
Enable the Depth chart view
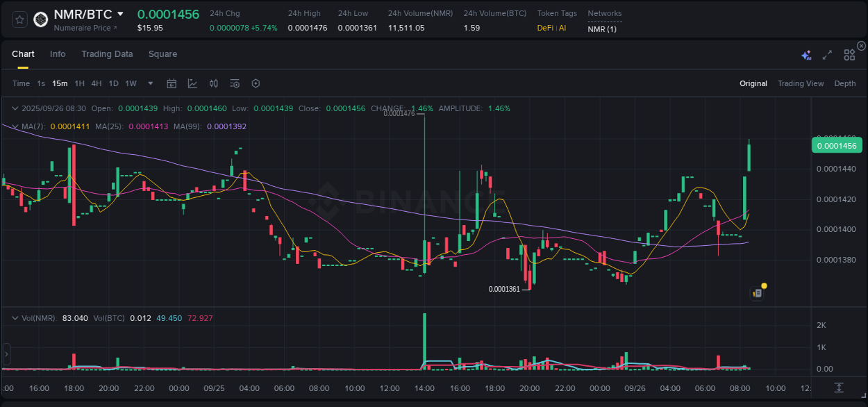coord(844,83)
